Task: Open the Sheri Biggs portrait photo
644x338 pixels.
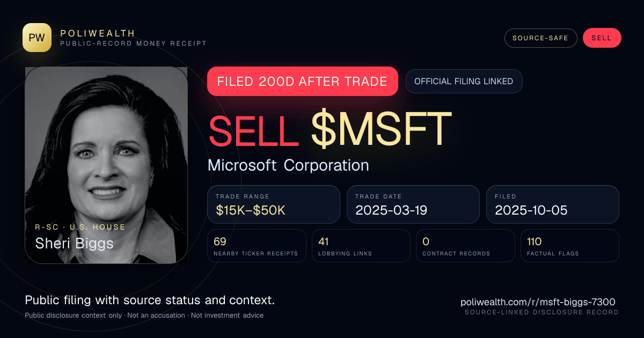Action: tap(106, 165)
